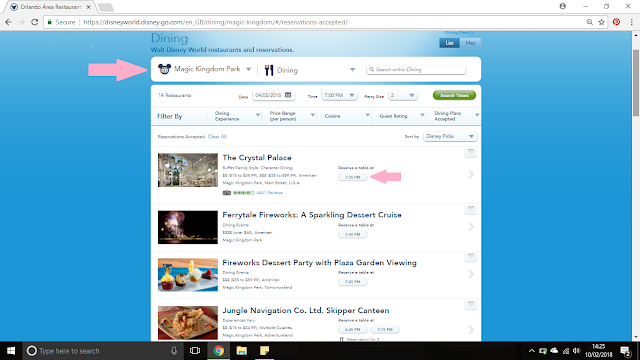
Task: Switch to Map view toggle
Action: [x=470, y=43]
